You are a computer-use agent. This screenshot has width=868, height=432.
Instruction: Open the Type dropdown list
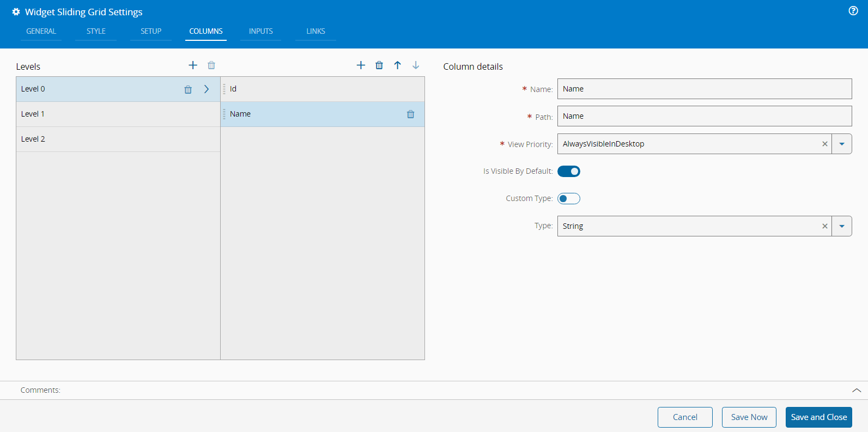(842, 227)
